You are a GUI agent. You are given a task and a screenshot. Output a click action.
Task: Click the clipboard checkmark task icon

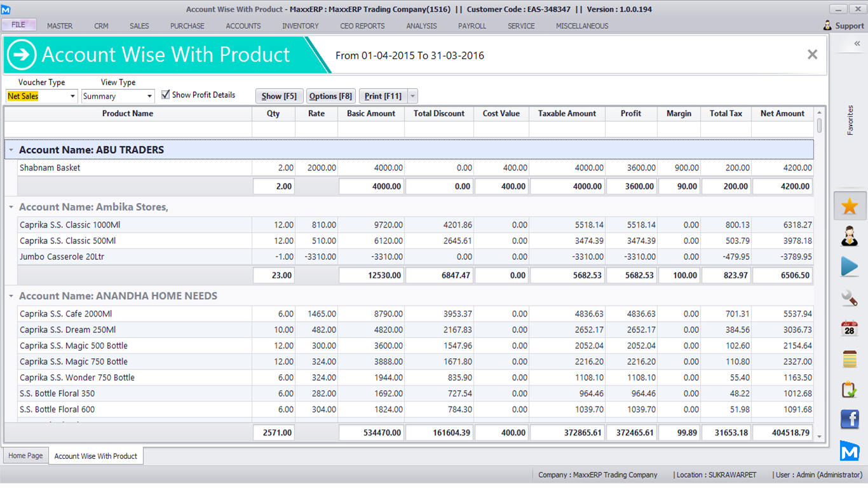pos(850,390)
